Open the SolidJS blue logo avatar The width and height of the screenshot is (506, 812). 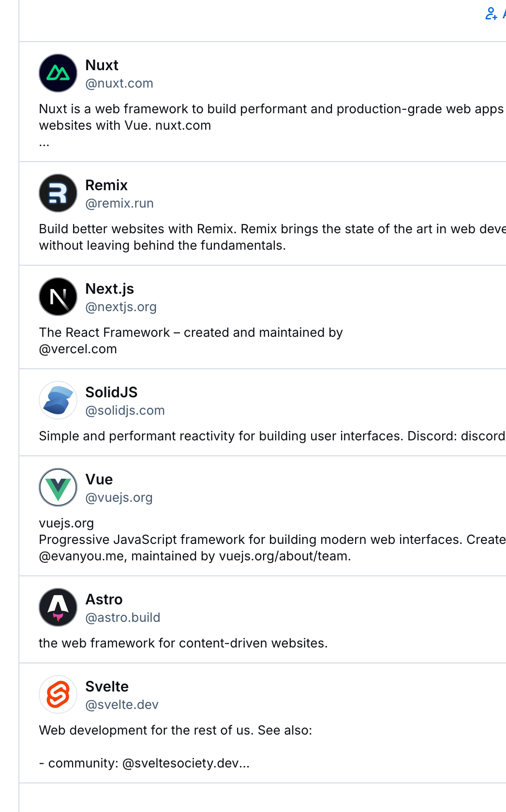click(x=58, y=400)
